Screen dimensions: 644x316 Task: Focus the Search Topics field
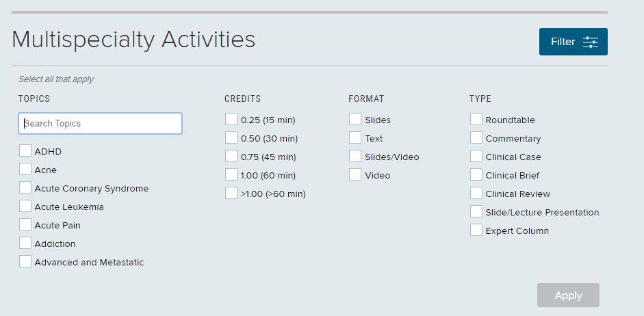pos(100,124)
